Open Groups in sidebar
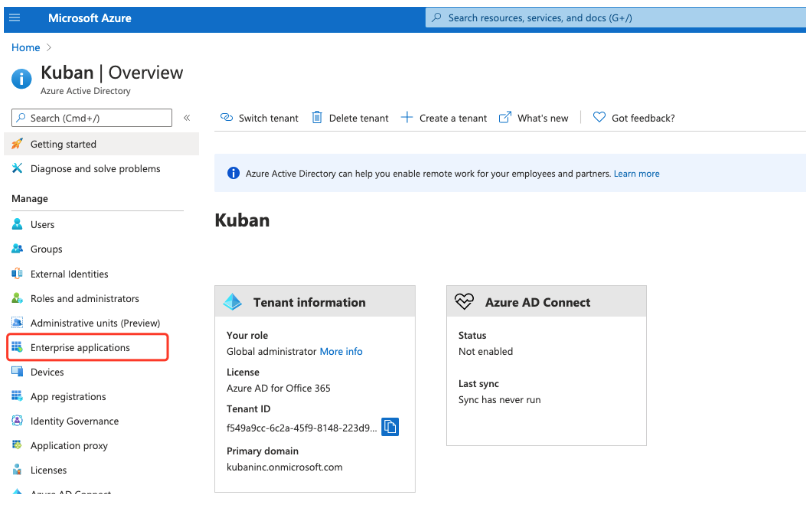The image size is (812, 507). (46, 249)
